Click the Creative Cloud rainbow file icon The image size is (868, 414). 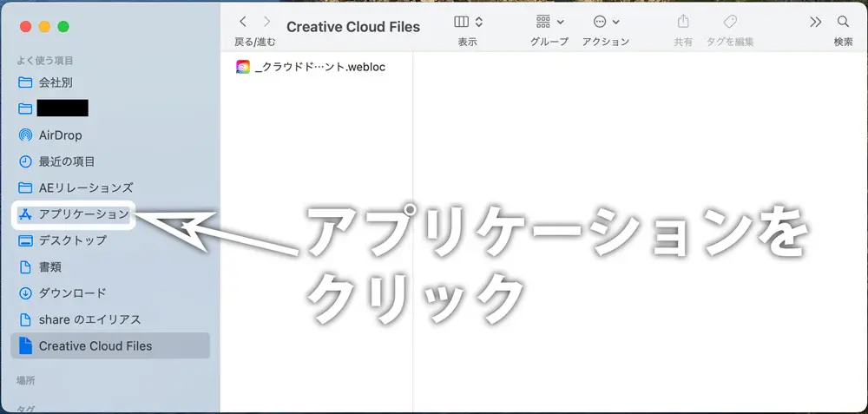[242, 67]
